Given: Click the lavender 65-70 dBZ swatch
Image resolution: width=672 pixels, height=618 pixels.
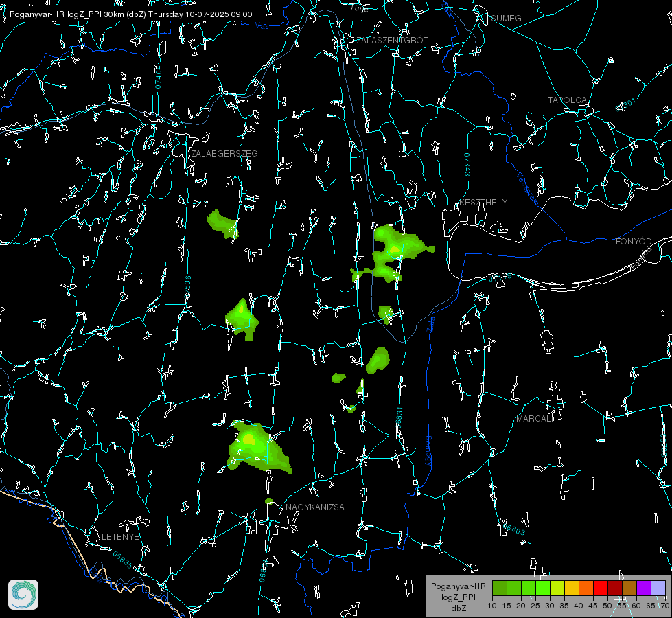Looking at the screenshot, I should pos(658,588).
